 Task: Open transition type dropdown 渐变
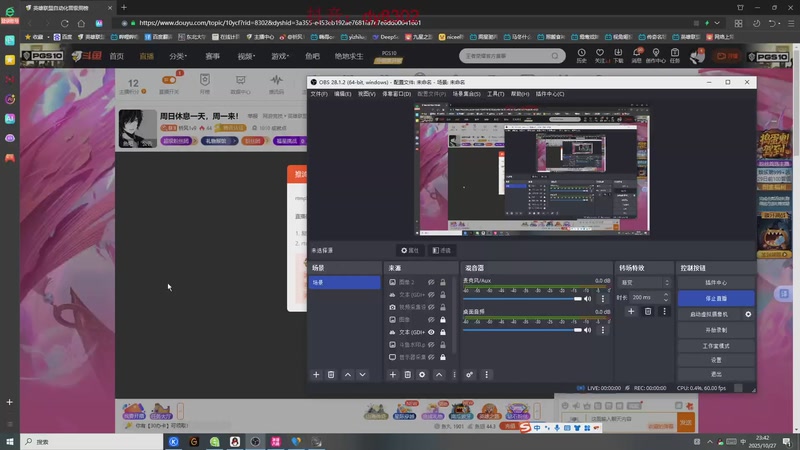[x=644, y=283]
